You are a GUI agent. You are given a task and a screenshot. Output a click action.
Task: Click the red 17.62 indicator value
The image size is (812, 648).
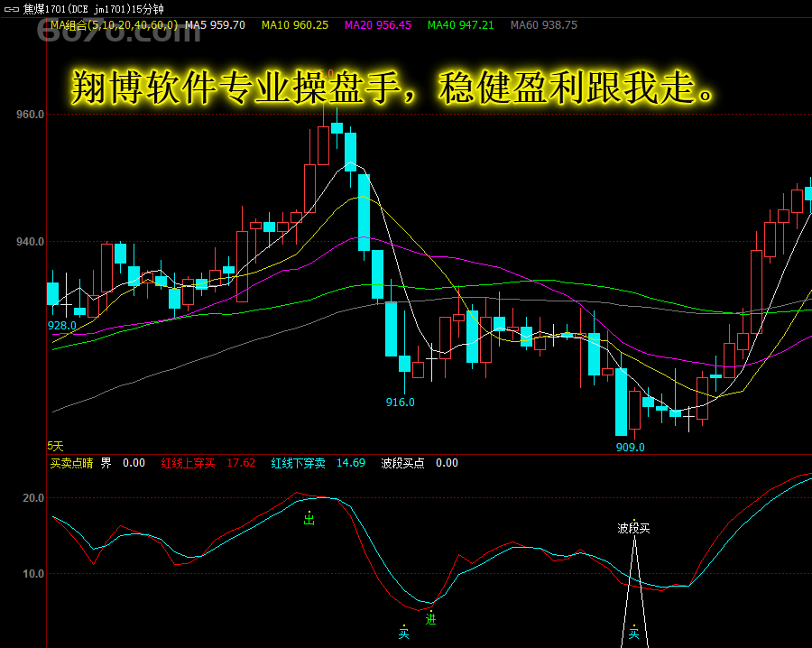(x=241, y=463)
